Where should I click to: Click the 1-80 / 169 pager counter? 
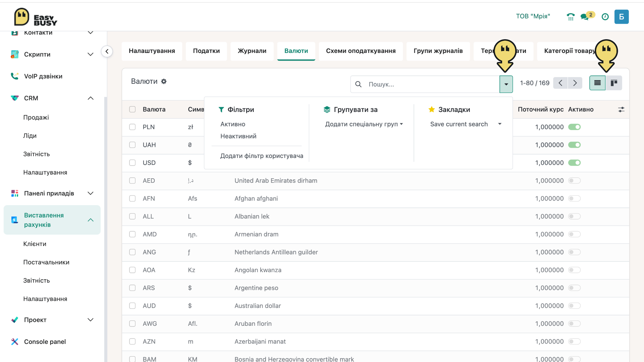[535, 83]
